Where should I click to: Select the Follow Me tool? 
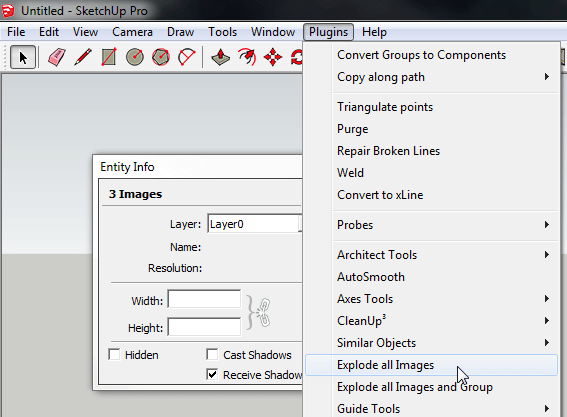pyautogui.click(x=247, y=57)
